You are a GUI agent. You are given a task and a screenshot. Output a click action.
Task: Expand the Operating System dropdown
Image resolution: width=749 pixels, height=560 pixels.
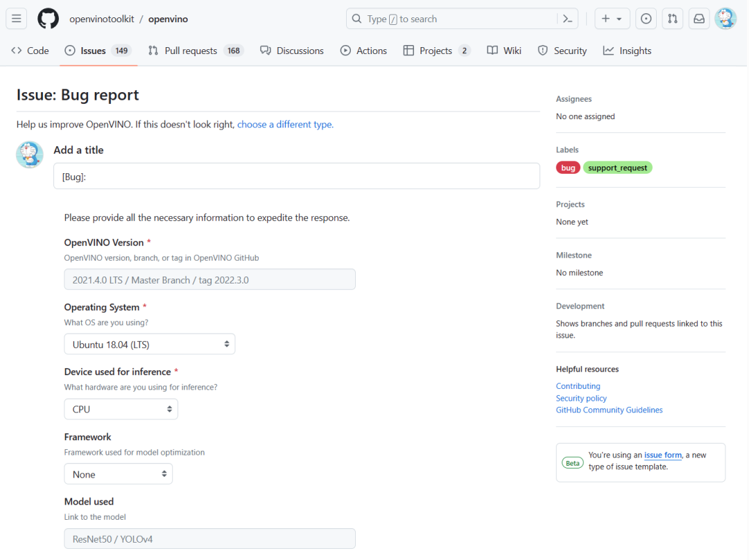(x=150, y=344)
